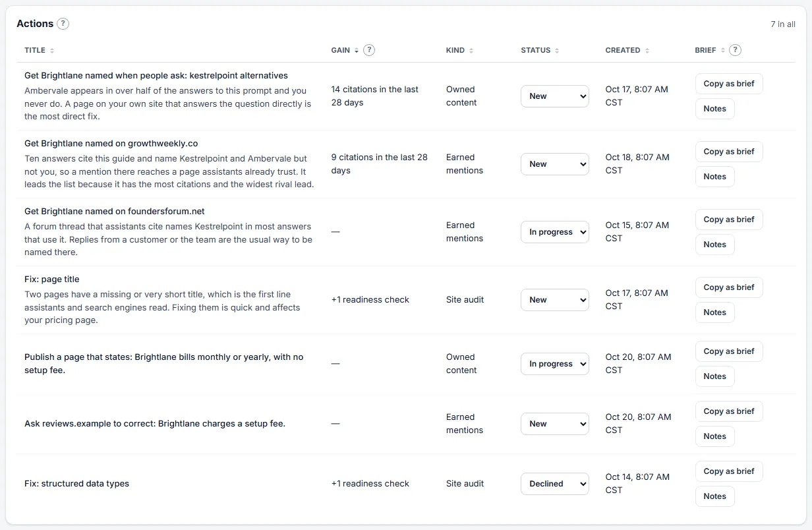
Task: Copy as brief for foundersforum.net action
Action: 729,220
